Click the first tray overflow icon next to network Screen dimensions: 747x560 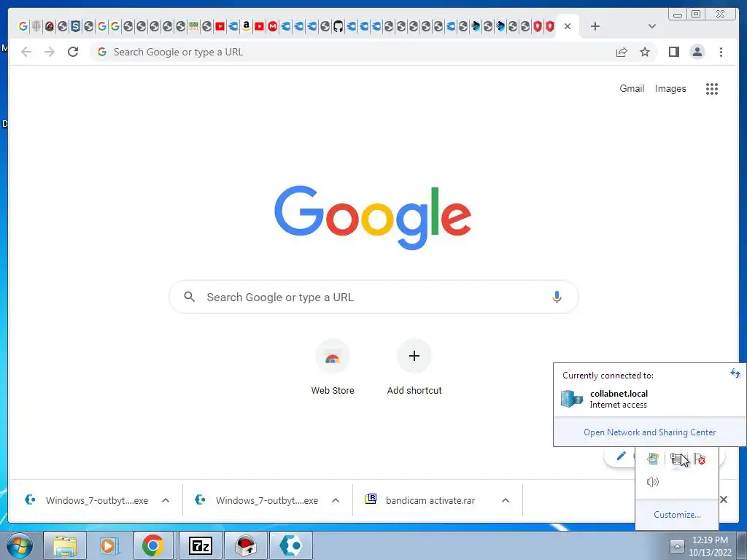[652, 459]
